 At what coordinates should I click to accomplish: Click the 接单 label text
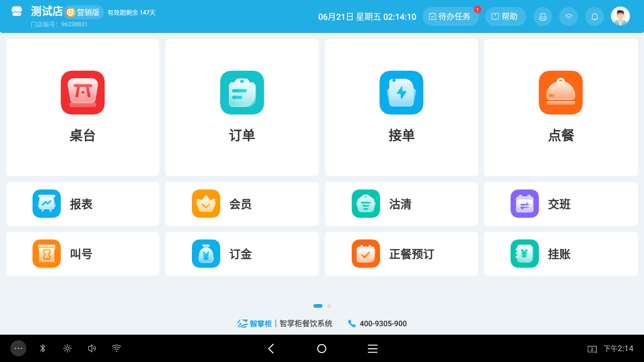(401, 136)
